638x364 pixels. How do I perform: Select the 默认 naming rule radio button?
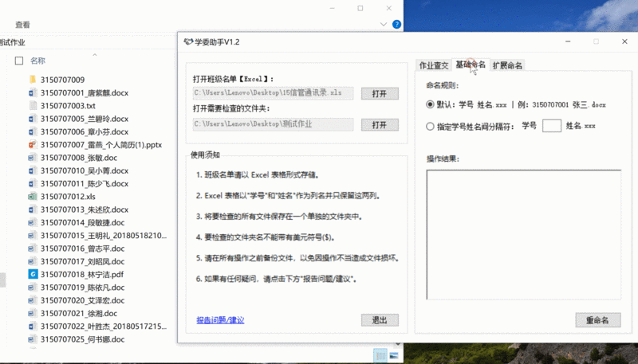431,104
